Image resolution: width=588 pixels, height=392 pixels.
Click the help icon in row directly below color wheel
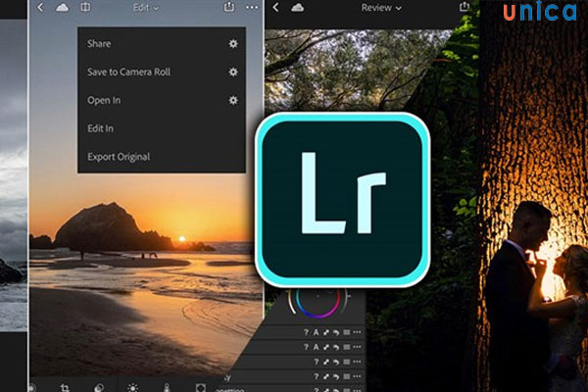click(x=306, y=332)
